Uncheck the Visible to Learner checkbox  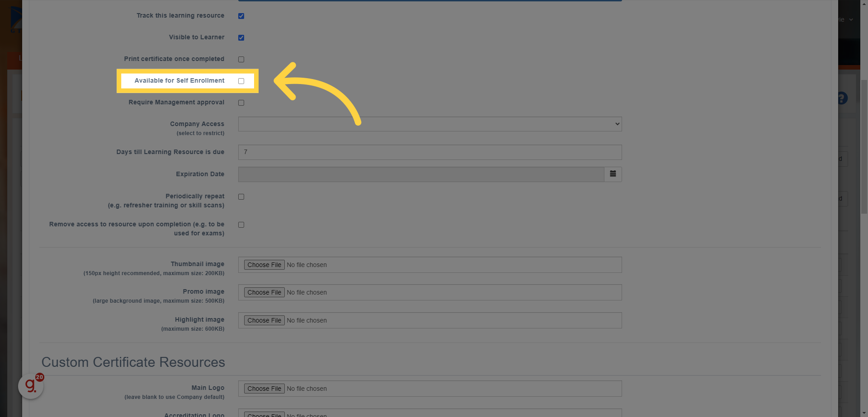[241, 37]
